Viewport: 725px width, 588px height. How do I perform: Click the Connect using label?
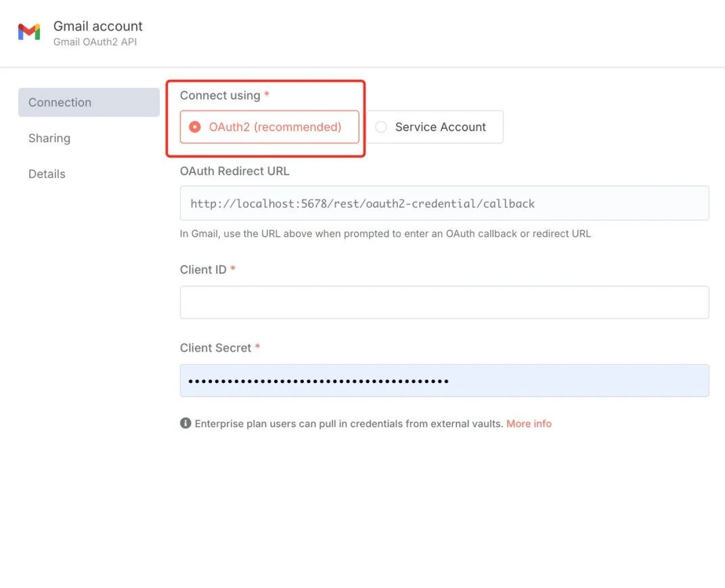(220, 95)
